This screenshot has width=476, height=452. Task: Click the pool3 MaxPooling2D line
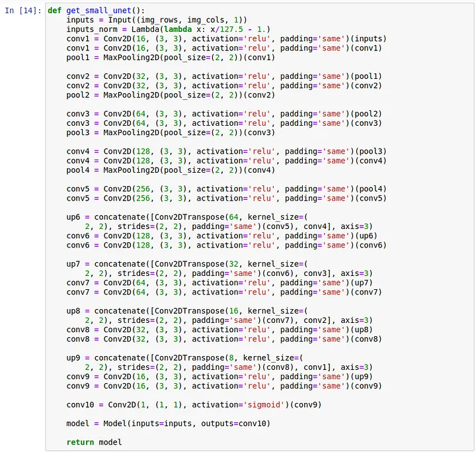[171, 133]
